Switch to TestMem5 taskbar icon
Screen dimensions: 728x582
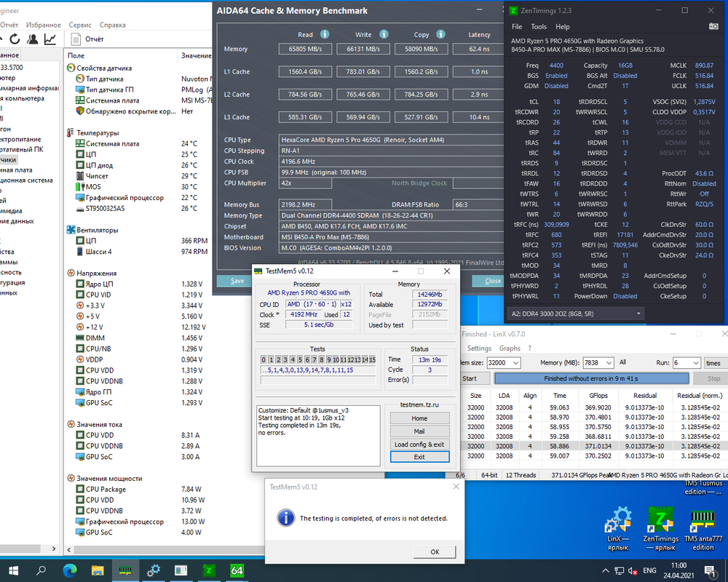click(125, 570)
